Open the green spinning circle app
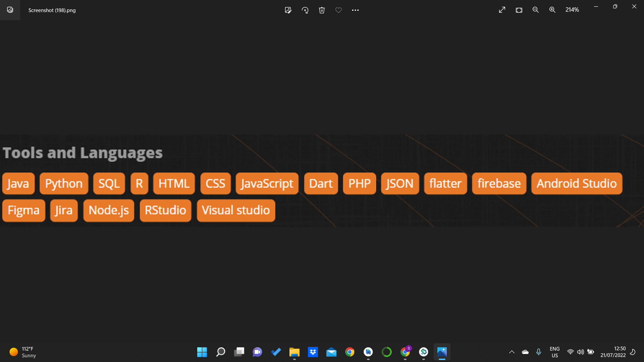 tap(387, 352)
